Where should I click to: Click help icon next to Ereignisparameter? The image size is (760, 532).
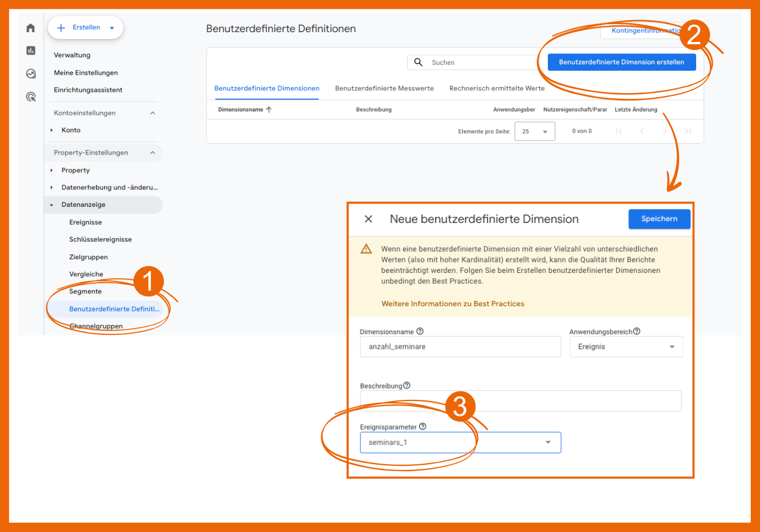(423, 427)
